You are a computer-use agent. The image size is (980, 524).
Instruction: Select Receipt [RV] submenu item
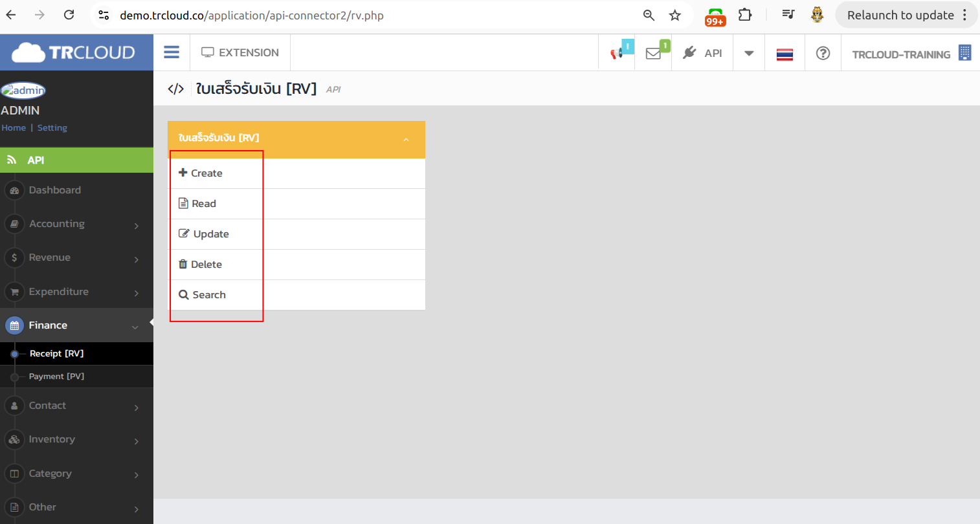[x=76, y=353]
